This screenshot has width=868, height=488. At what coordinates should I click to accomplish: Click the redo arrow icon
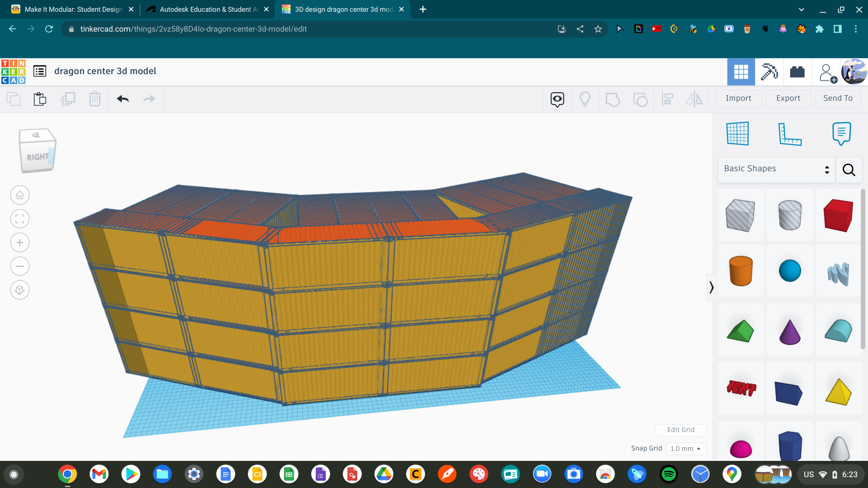click(x=150, y=99)
